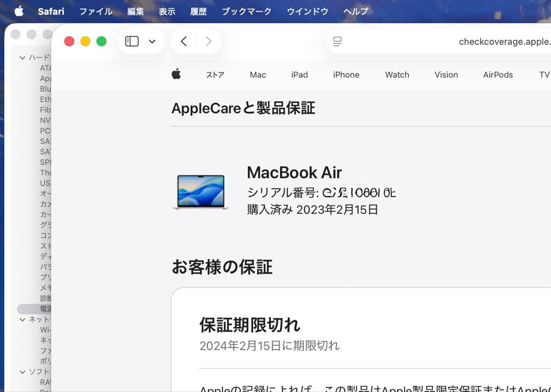Toggle the Safari sidebar visibility
The image size is (551, 392).
tap(131, 41)
